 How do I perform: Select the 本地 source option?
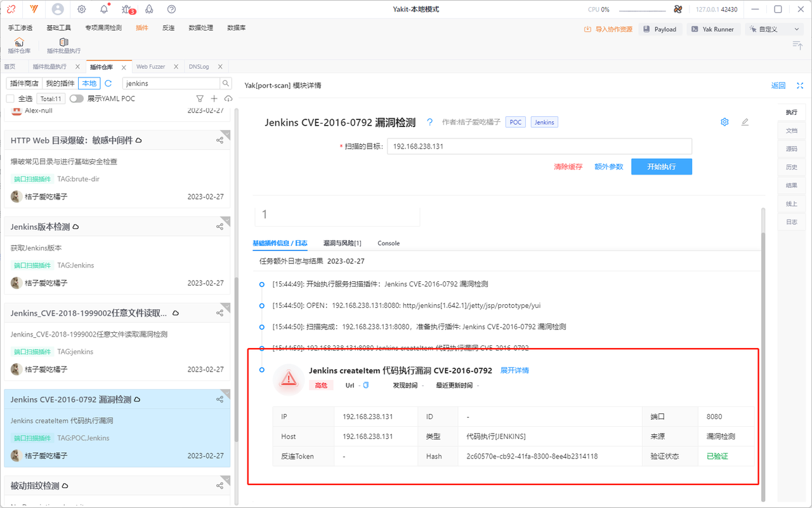coord(89,83)
